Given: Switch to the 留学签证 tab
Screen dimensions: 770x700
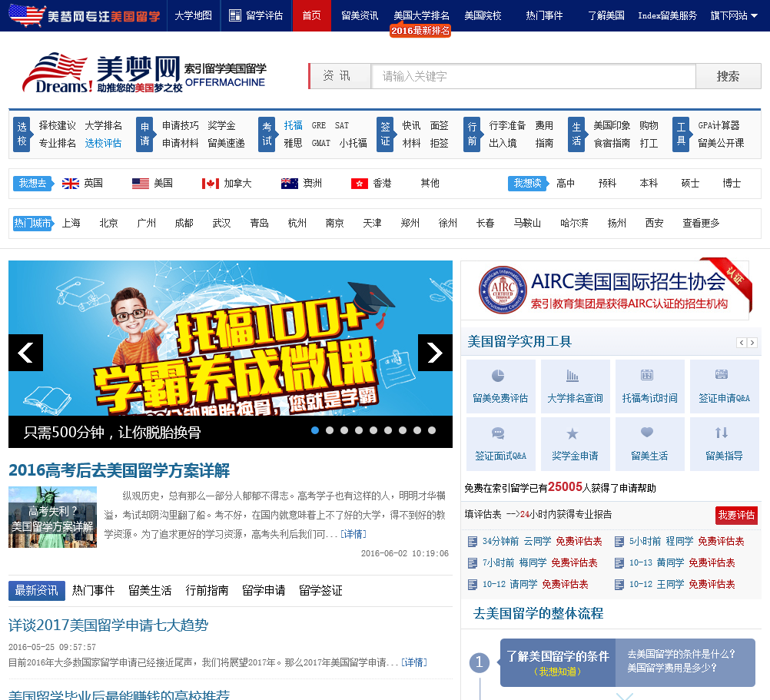Looking at the screenshot, I should pos(320,591).
